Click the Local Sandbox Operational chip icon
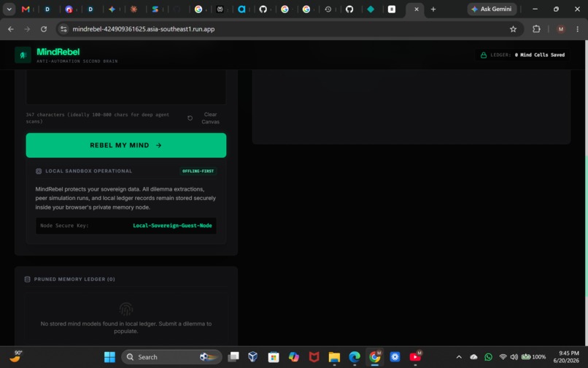 click(x=39, y=172)
